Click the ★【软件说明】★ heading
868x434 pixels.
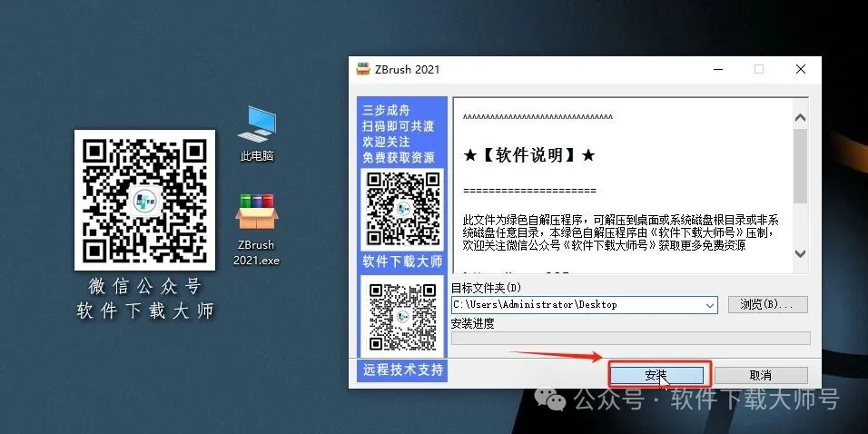pos(528,155)
